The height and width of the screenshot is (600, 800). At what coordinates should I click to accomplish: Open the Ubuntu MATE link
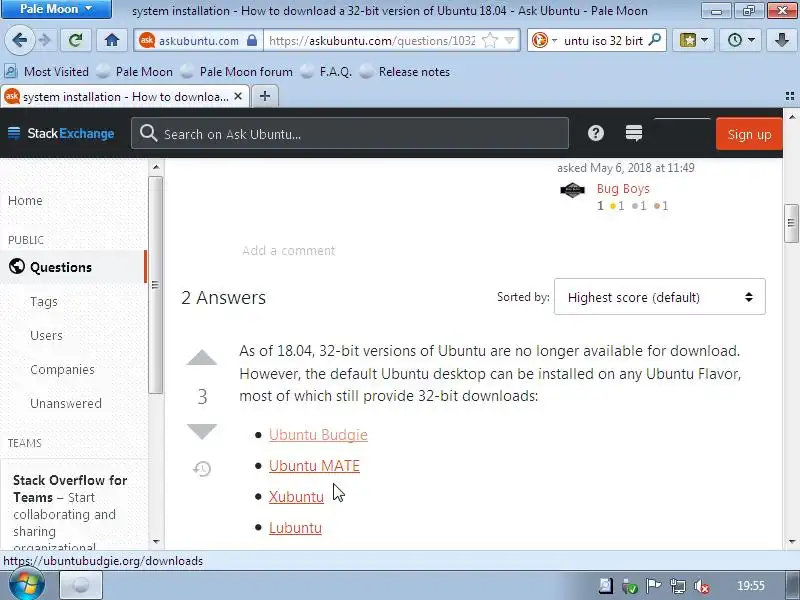pos(314,466)
